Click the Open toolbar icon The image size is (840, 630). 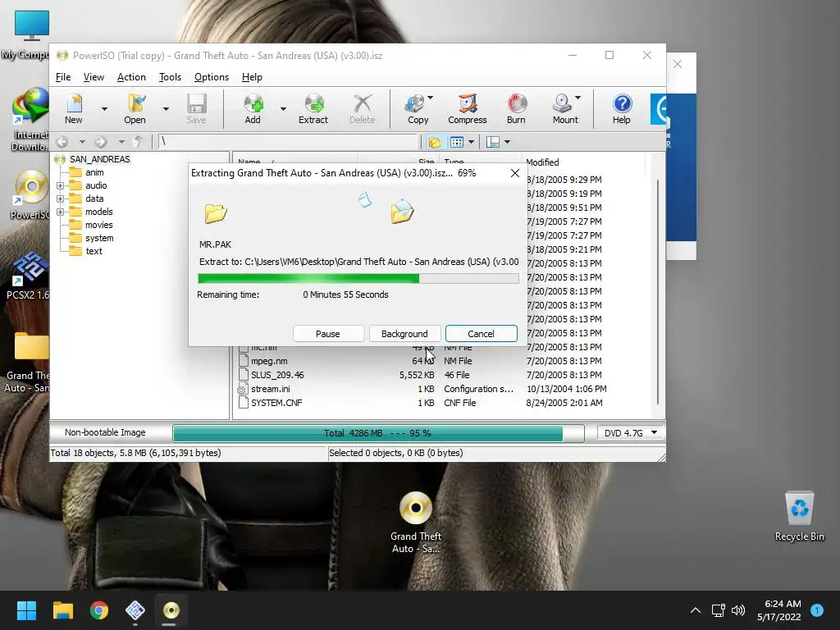click(135, 109)
